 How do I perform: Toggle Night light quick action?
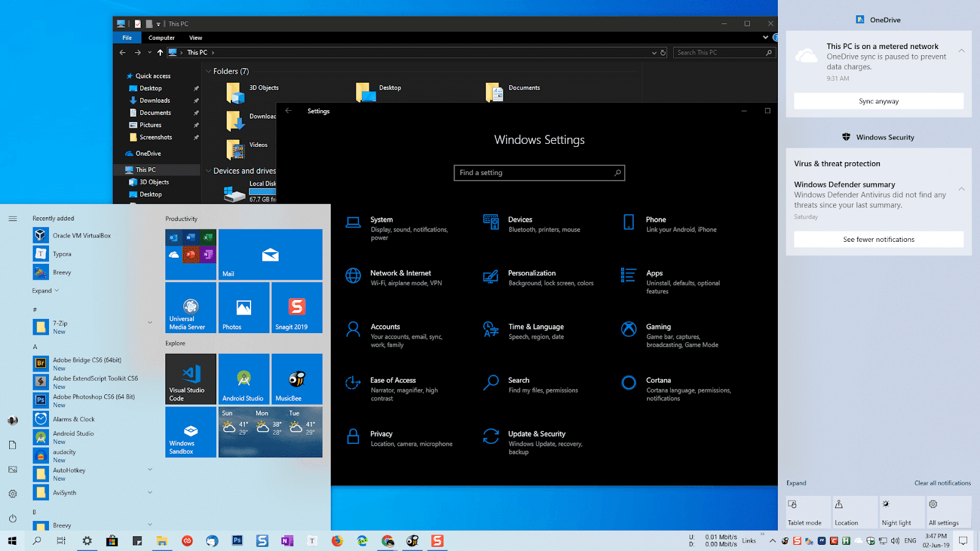(902, 512)
